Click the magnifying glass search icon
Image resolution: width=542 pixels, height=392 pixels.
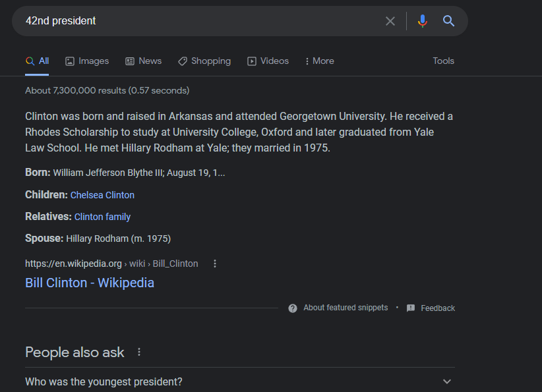(448, 21)
